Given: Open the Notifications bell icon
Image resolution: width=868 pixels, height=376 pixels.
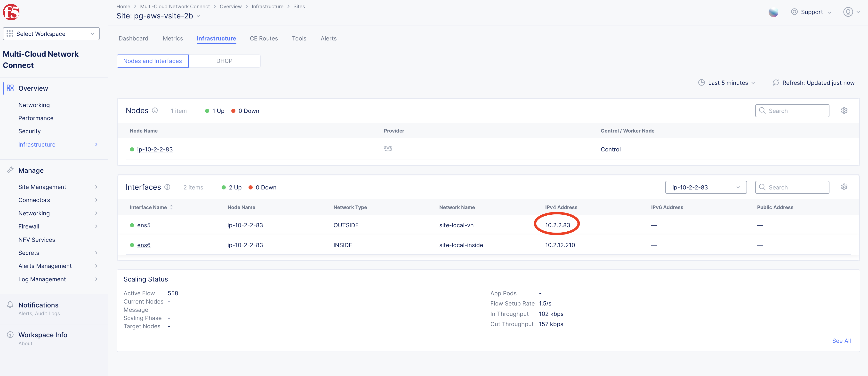Looking at the screenshot, I should tap(10, 304).
